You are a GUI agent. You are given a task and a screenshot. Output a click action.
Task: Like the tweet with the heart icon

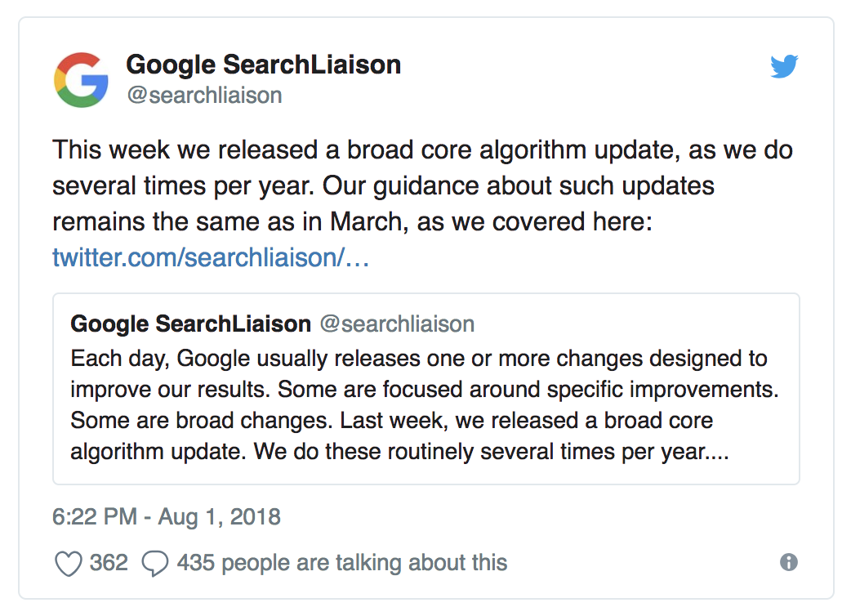point(68,563)
